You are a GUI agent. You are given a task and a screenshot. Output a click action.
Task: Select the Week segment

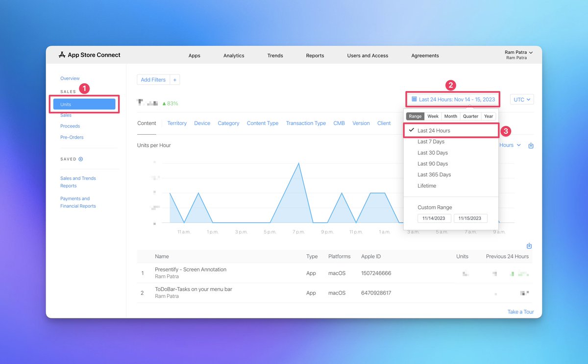[433, 117]
